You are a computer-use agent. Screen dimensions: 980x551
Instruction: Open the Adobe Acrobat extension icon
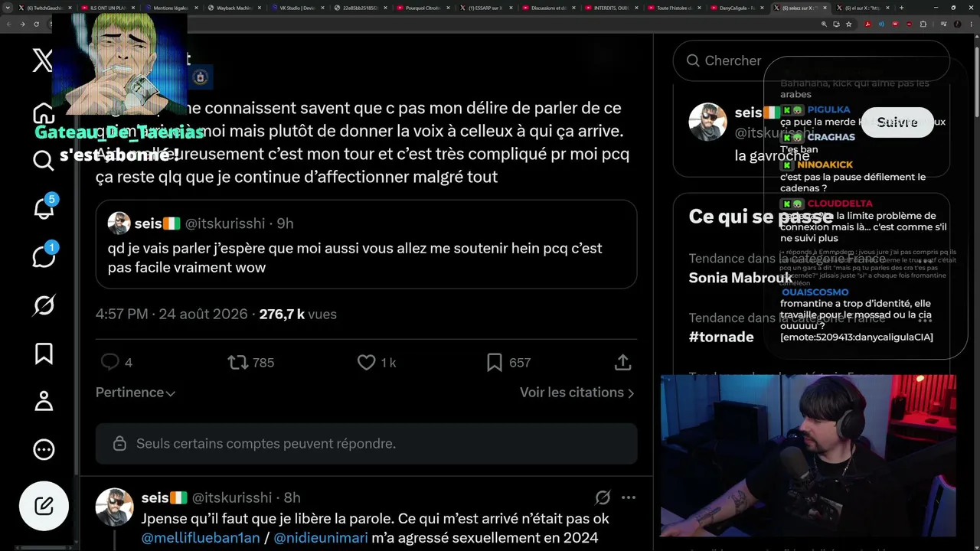click(867, 24)
